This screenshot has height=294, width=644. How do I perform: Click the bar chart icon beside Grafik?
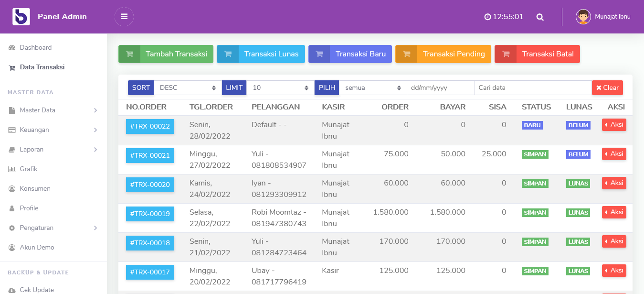click(12, 169)
